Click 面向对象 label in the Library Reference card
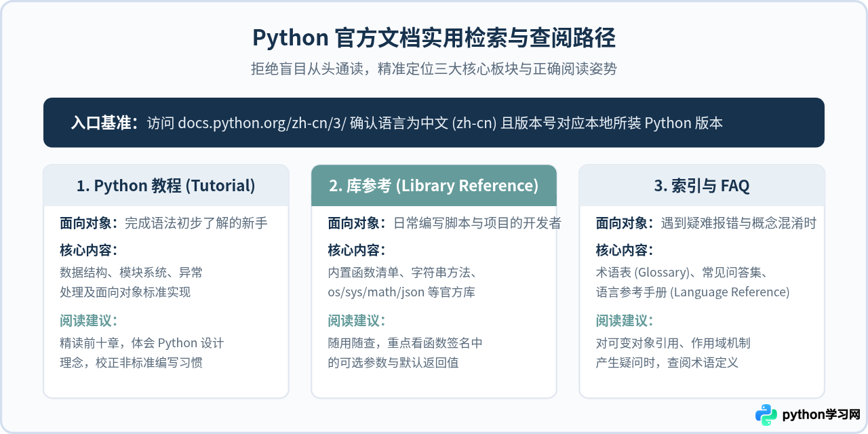 [357, 223]
